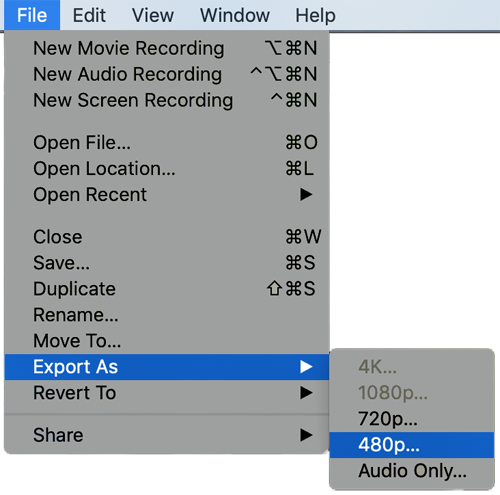Export as 720p…
This screenshot has width=500, height=495.
[x=412, y=419]
